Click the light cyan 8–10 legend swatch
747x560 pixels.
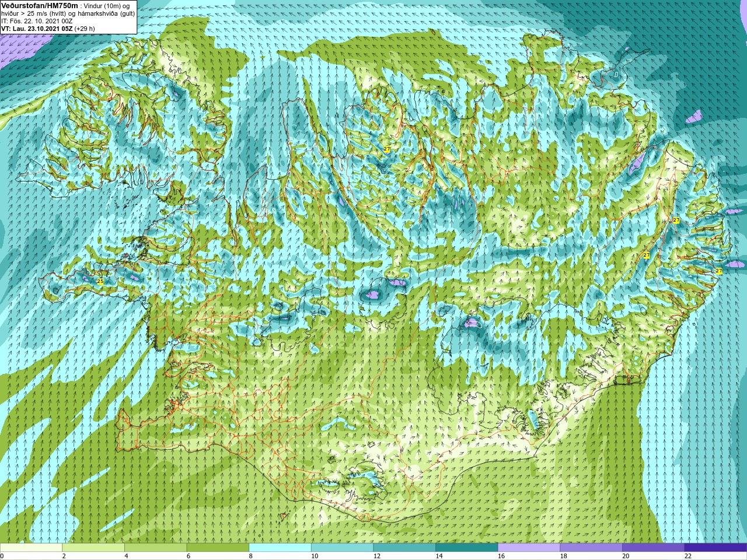click(280, 548)
